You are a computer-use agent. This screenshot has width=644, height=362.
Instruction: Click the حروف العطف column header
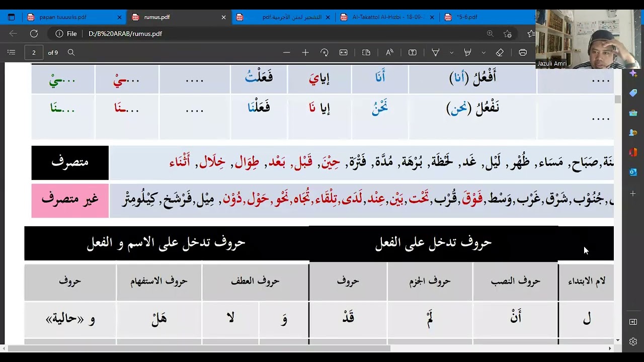[255, 282]
